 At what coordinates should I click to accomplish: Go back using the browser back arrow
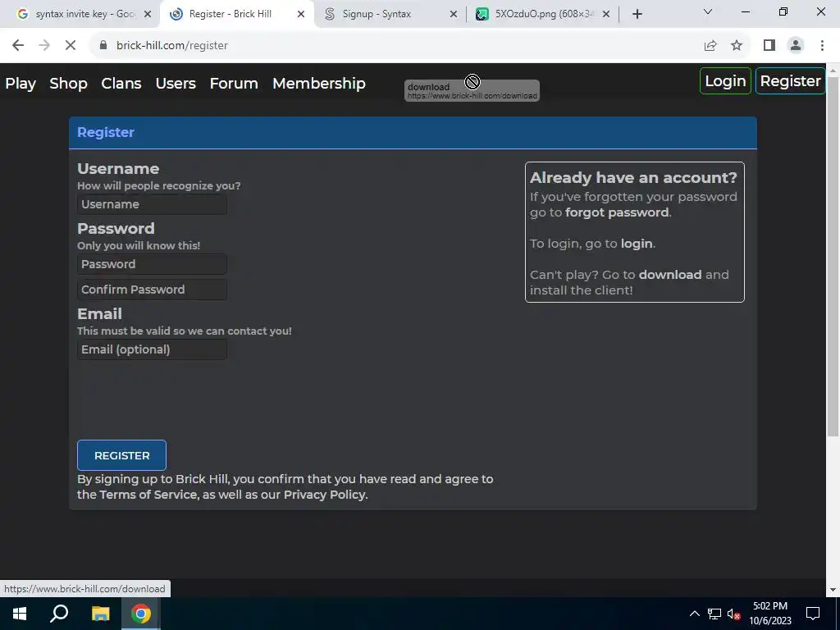[x=18, y=46]
